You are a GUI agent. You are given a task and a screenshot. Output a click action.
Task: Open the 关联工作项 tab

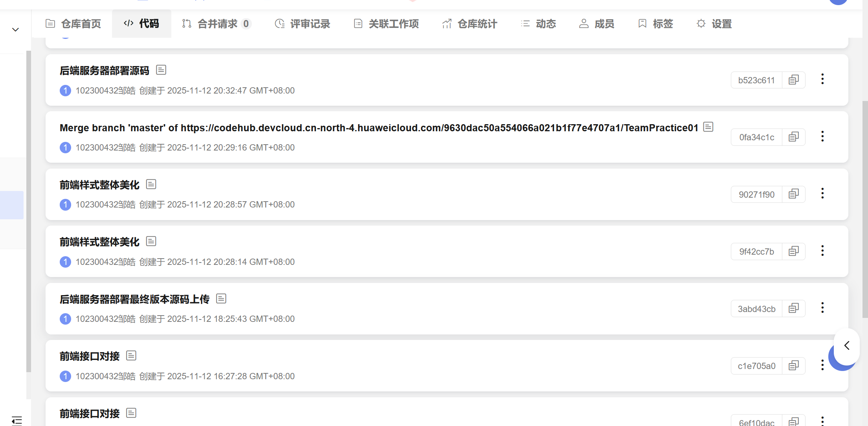386,24
